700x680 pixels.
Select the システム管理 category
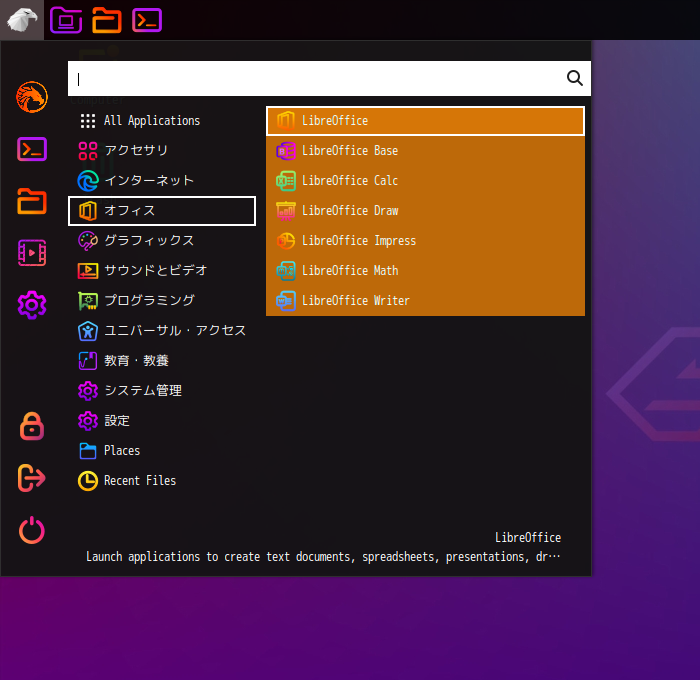pos(162,391)
